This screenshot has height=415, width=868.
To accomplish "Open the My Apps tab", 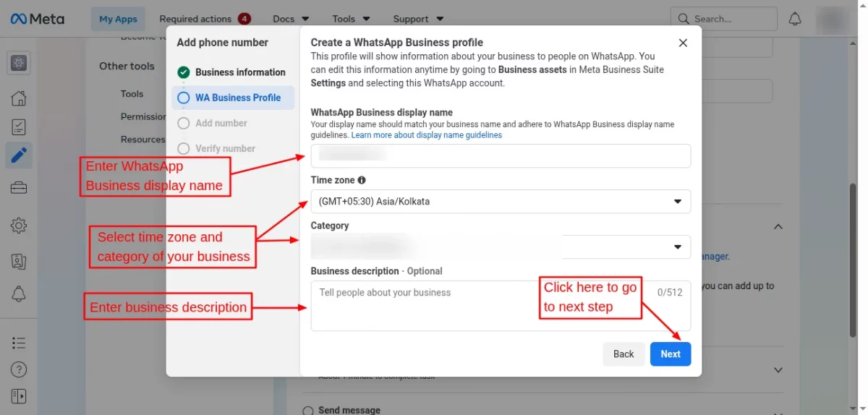I will 118,19.
